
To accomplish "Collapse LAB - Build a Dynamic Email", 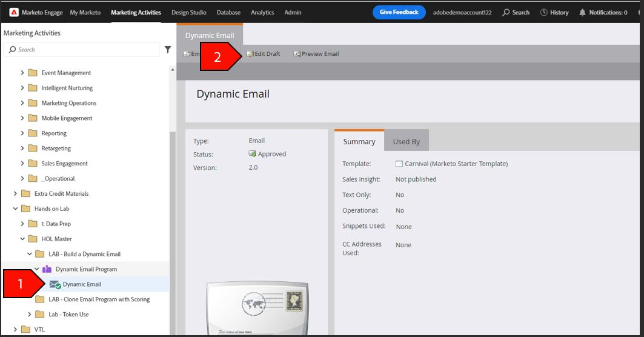I will tap(30, 254).
